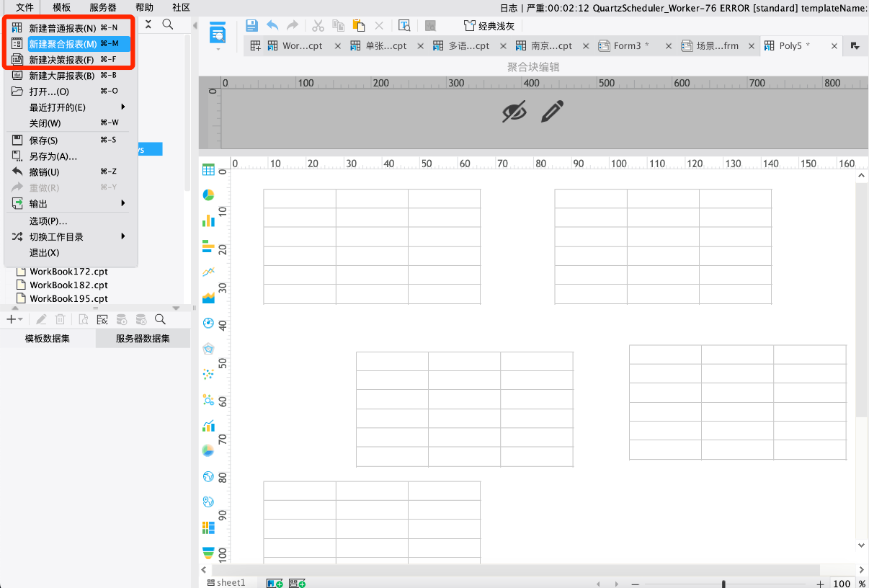
Task: Select the column chart icon
Action: [208, 220]
